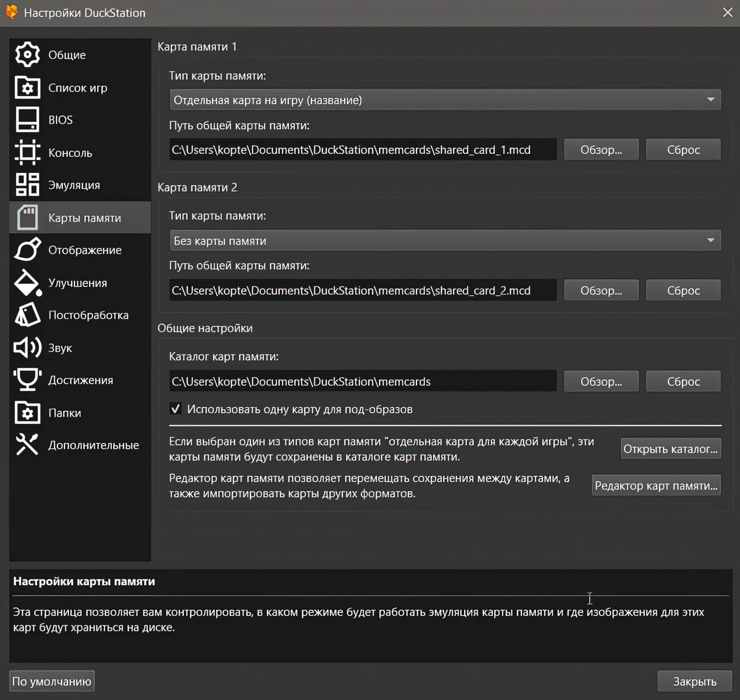Click the Отображение paintbrush icon
The width and height of the screenshot is (740, 700).
tap(27, 250)
